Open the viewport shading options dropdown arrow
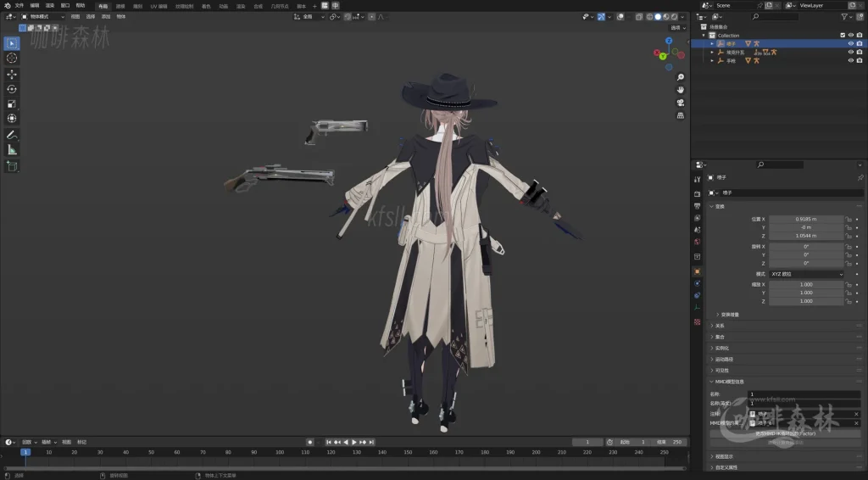 point(682,17)
